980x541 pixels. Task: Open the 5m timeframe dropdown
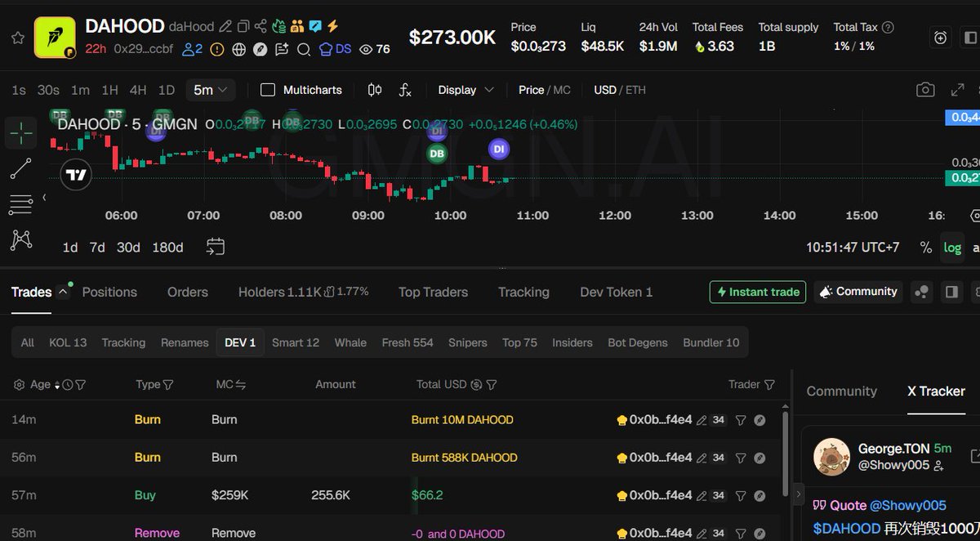pyautogui.click(x=211, y=90)
